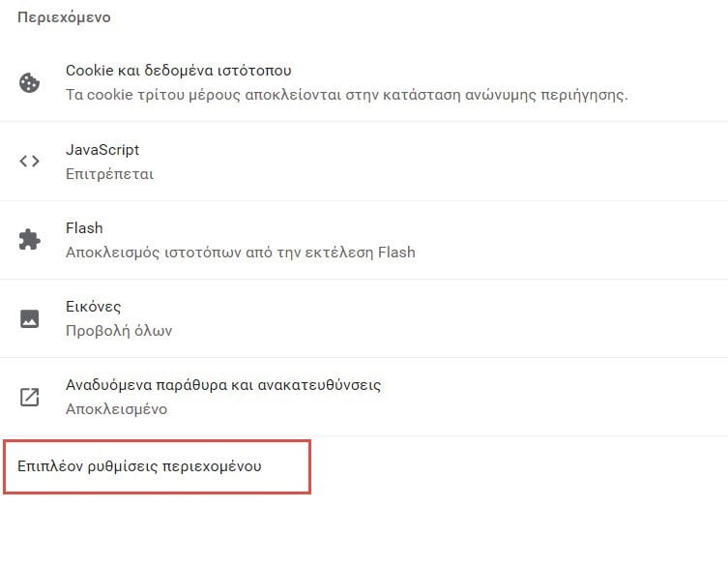
Task: Open the JavaScript settings entry
Action: [364, 162]
